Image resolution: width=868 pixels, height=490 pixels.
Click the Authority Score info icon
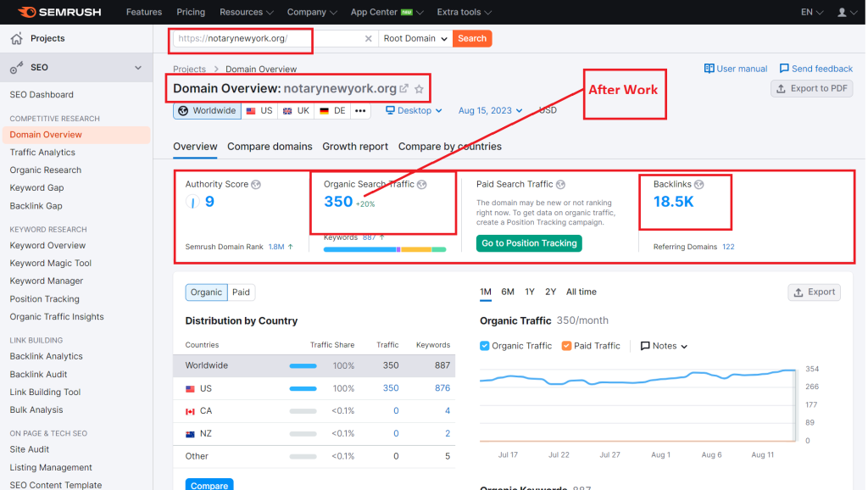pos(256,184)
